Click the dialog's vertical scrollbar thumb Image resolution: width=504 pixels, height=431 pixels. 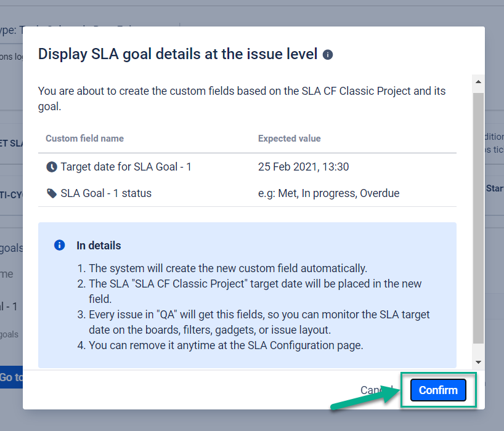click(x=478, y=216)
